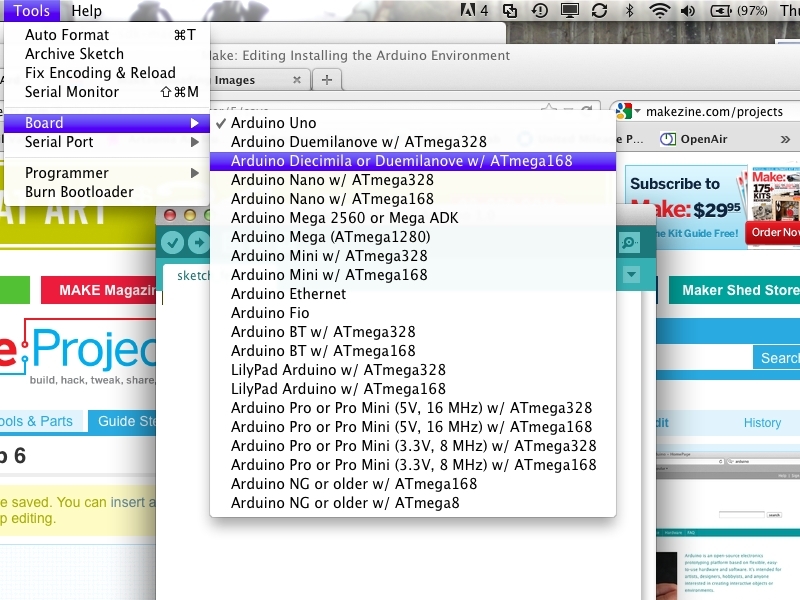The height and width of the screenshot is (600, 800).
Task: Open the Arduino sketch tab dropdown arrow
Action: pyautogui.click(x=631, y=274)
